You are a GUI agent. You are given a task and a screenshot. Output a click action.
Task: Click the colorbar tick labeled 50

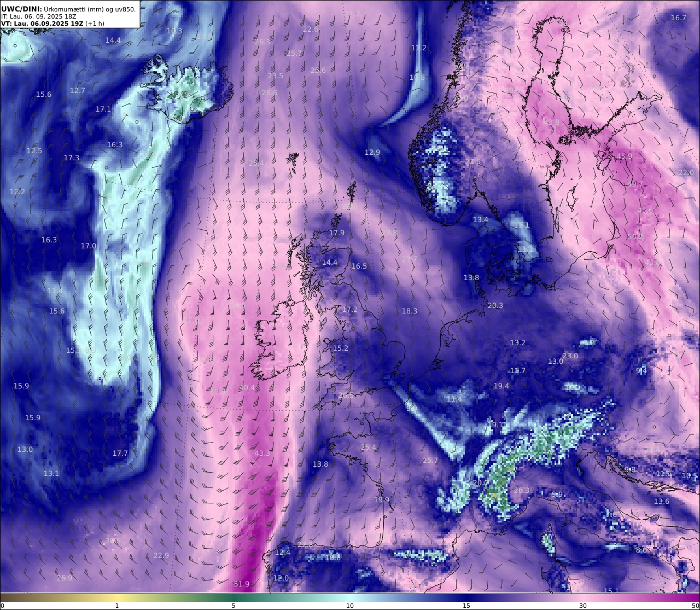[x=696, y=606]
